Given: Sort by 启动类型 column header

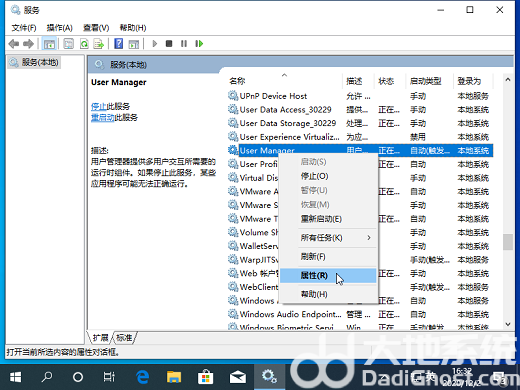Looking at the screenshot, I should tap(430, 81).
